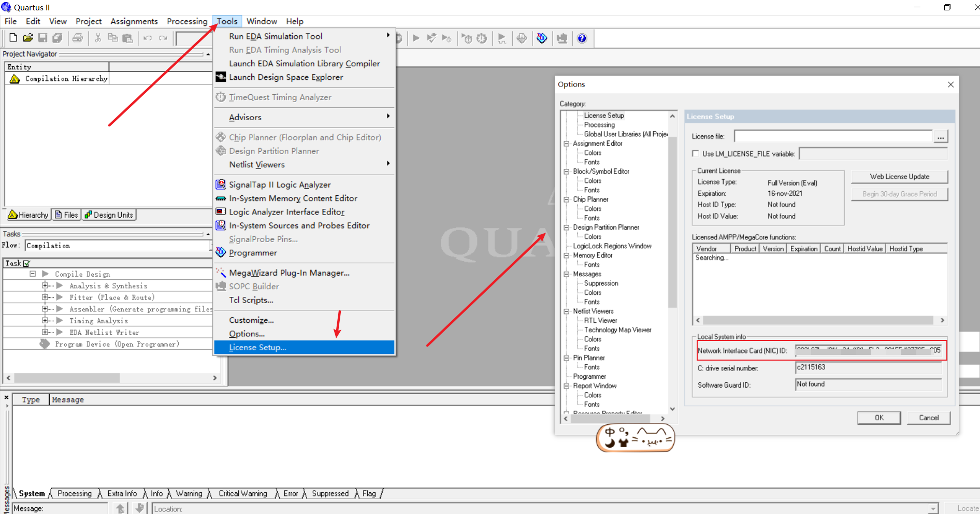The width and height of the screenshot is (980, 514).
Task: Collapse the Block/Symbol Editor category node
Action: point(567,172)
